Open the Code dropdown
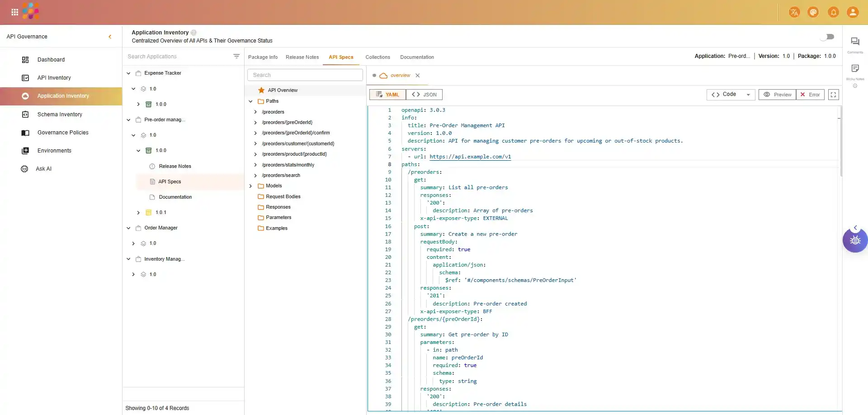868x415 pixels. tap(731, 95)
